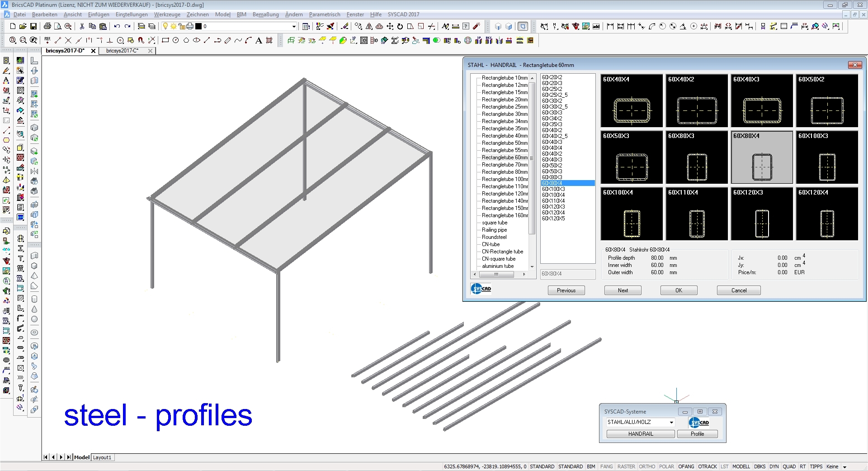Click the Zoom Previous magnifier icon
This screenshot has height=471, width=868.
pos(33,40)
